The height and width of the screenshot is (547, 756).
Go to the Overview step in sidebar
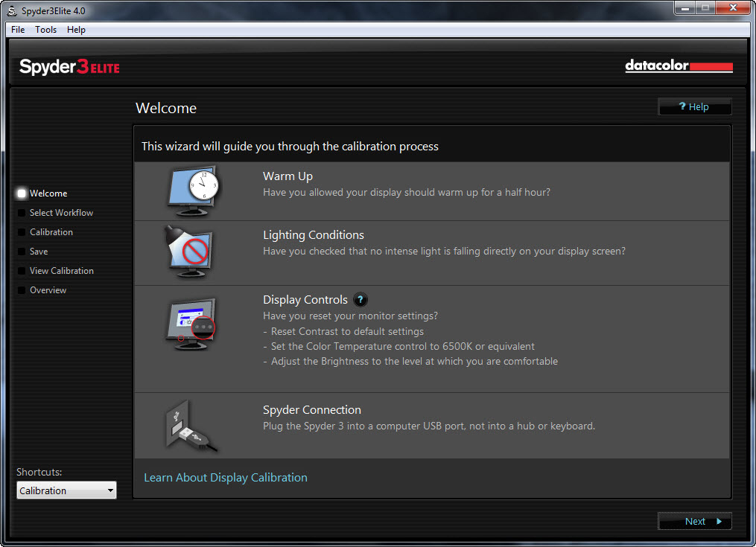click(x=48, y=290)
